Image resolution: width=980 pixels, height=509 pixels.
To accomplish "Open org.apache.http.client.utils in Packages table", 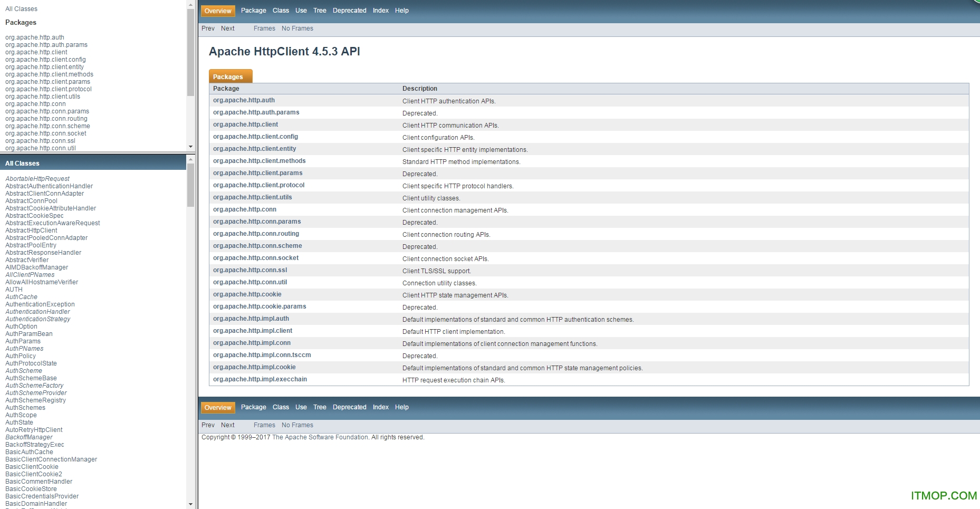I will tap(252, 197).
